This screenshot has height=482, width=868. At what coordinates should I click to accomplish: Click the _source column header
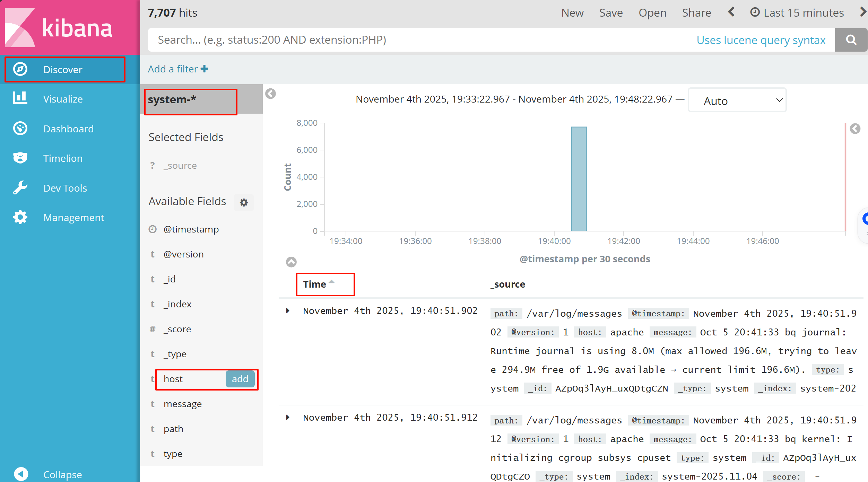coord(508,284)
